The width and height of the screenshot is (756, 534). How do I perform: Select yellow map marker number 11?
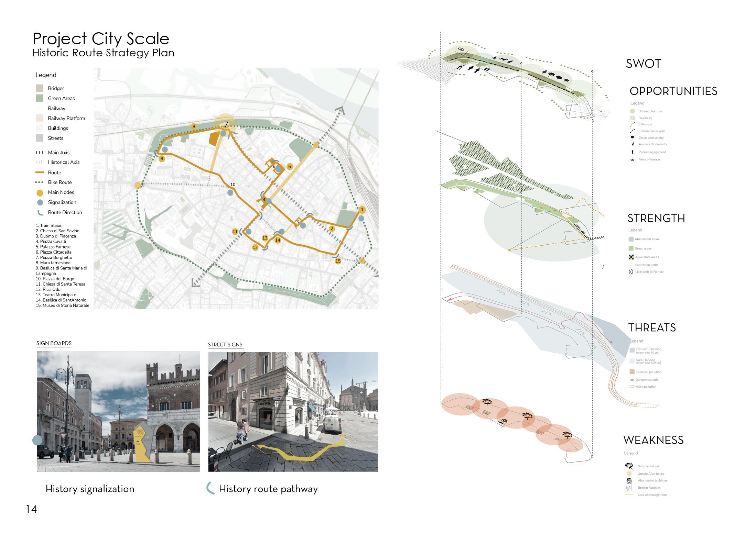click(235, 232)
